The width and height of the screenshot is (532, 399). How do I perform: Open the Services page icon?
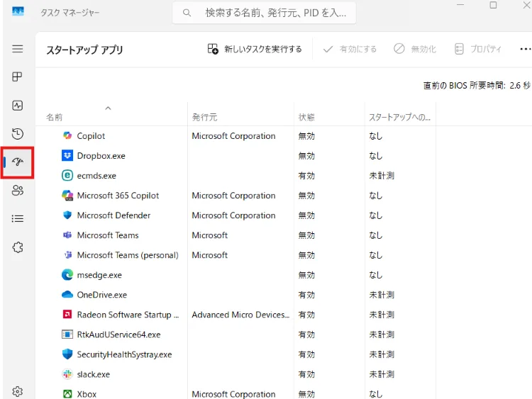(x=18, y=247)
